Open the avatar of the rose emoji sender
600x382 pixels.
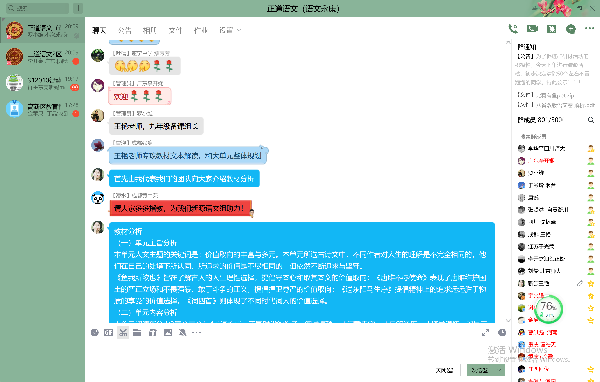[98, 55]
